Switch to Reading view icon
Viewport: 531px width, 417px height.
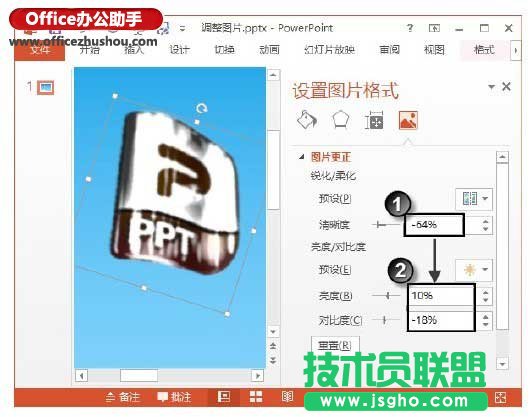pyautogui.click(x=288, y=397)
